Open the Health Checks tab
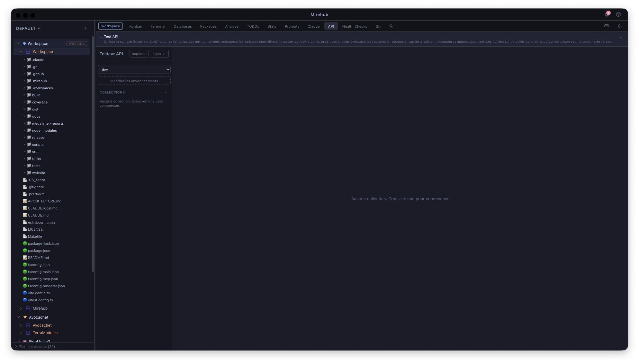This screenshot has height=364, width=639. 355,26
